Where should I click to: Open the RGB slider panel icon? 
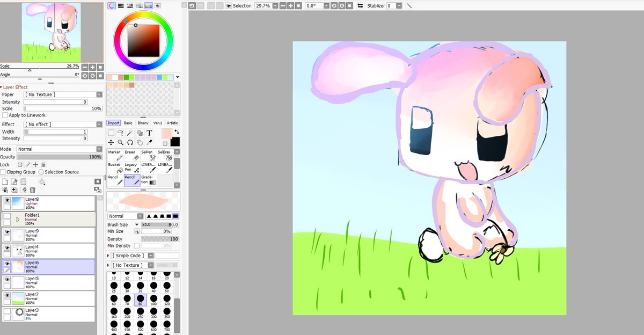coord(121,5)
